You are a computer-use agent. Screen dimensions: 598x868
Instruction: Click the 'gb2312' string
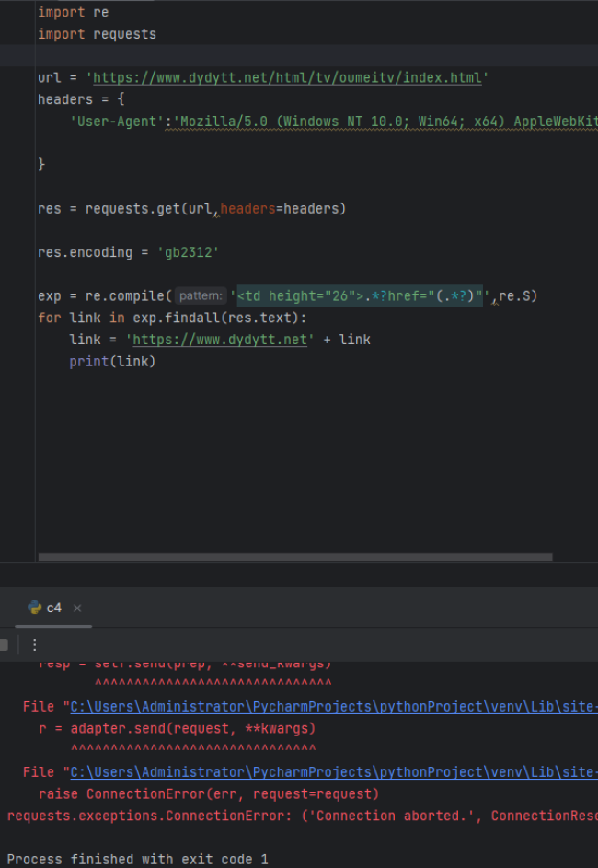188,252
